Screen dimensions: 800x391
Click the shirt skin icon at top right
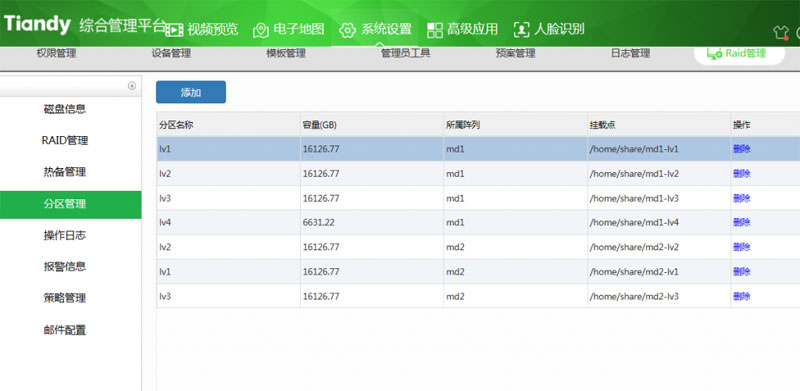click(x=781, y=33)
